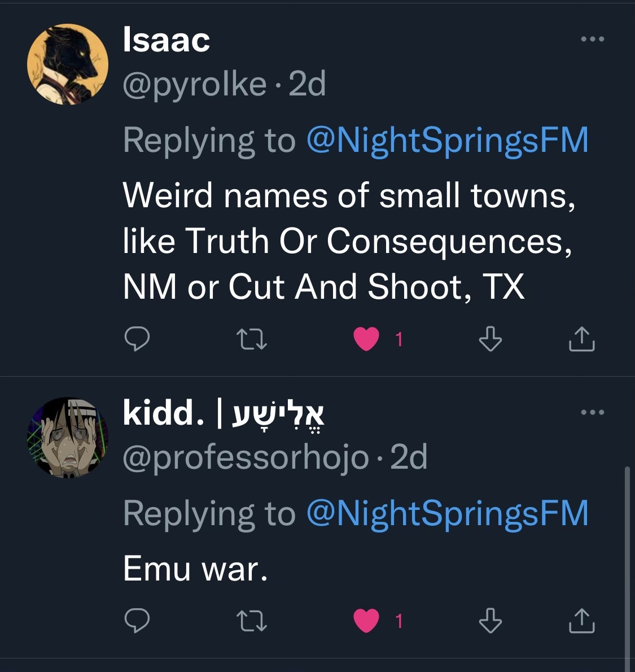Downvote the Emu war reply
The height and width of the screenshot is (672, 635).
[x=490, y=621]
